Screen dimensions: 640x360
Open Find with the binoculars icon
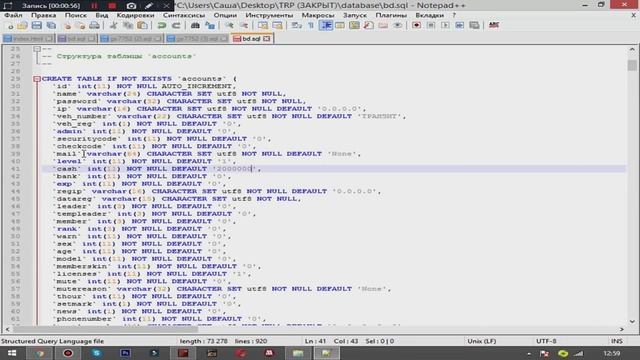click(195, 26)
